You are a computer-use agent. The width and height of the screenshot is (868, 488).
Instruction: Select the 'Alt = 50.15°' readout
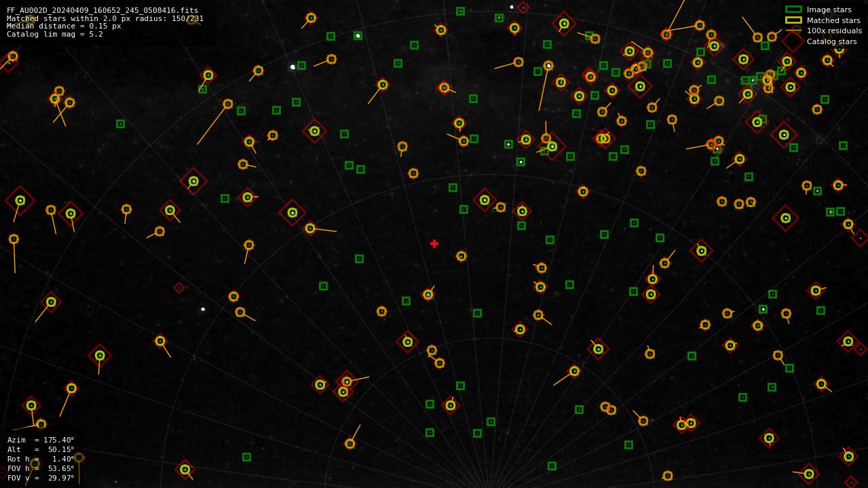(x=41, y=449)
